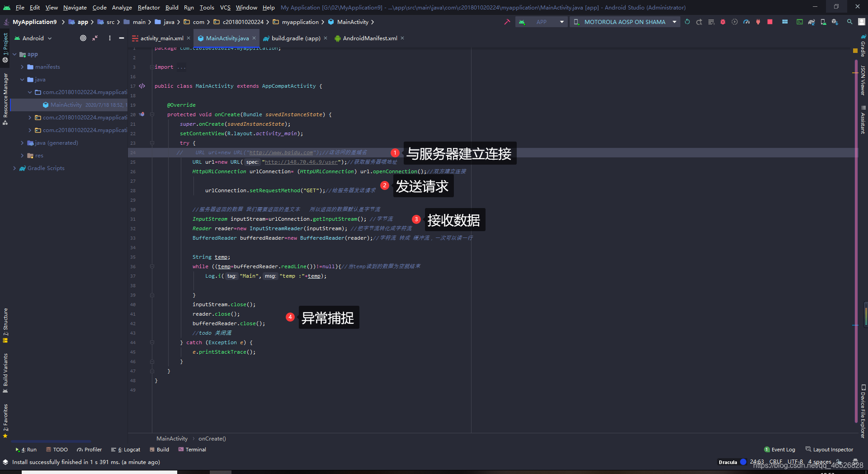868x474 pixels.
Task: Open the VCS menu
Action: [225, 7]
